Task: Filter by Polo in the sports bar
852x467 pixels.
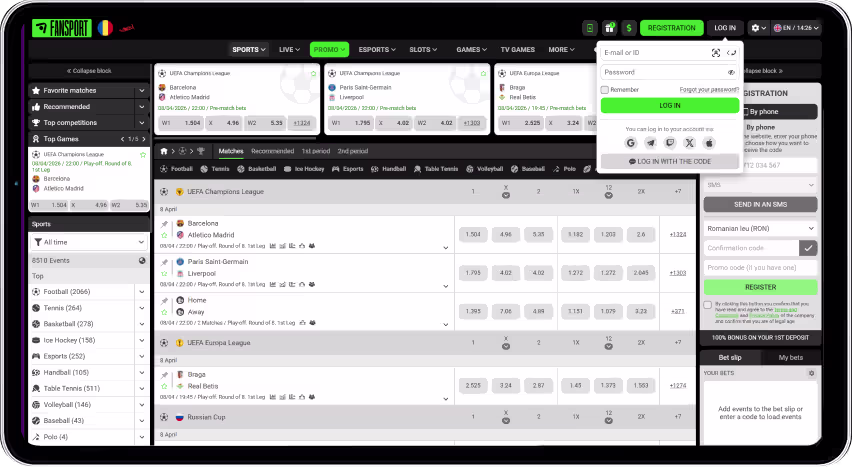Action: click(x=564, y=169)
